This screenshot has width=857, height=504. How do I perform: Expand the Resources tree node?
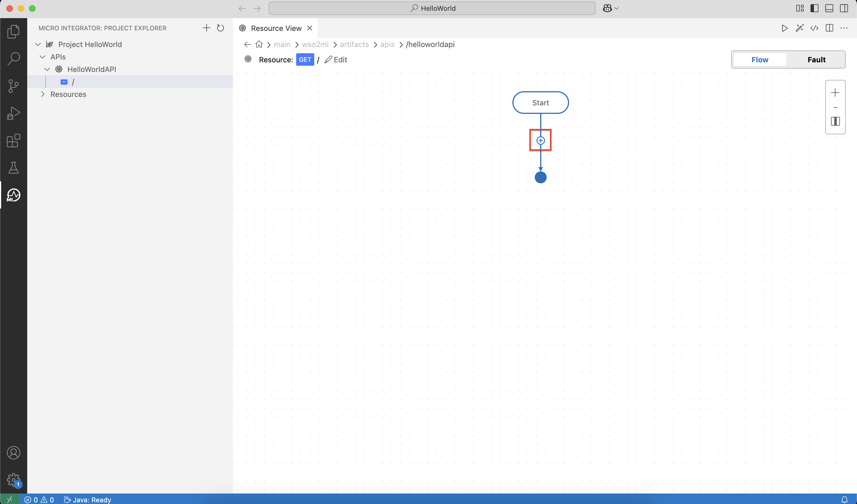[x=43, y=94]
